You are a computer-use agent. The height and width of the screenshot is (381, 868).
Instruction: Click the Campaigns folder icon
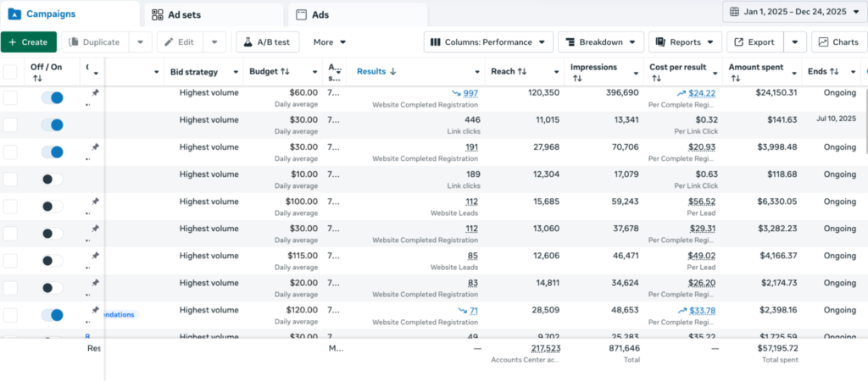click(14, 14)
